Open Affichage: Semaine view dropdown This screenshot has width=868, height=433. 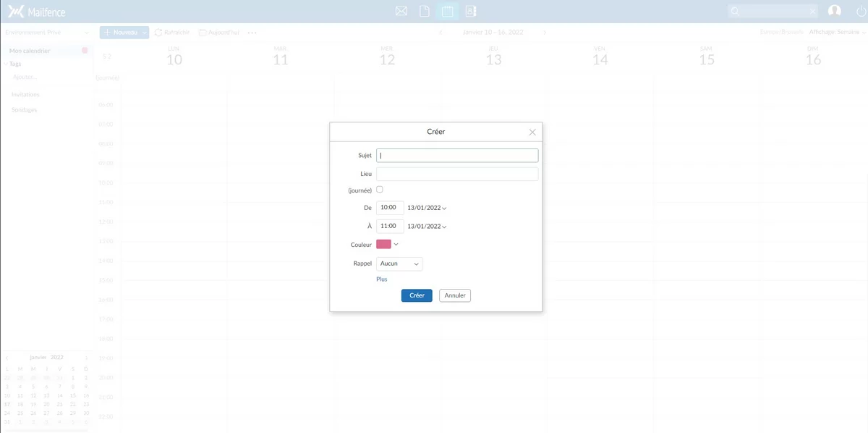click(x=838, y=33)
